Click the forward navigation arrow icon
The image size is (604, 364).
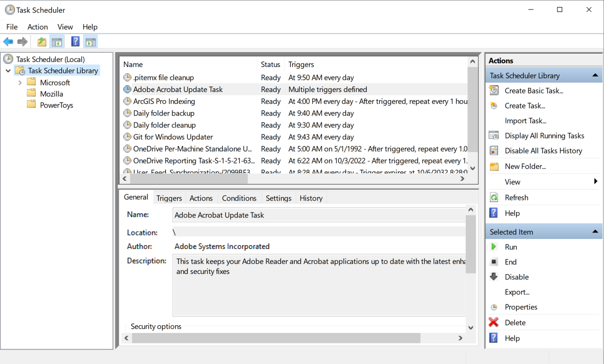pyautogui.click(x=23, y=41)
